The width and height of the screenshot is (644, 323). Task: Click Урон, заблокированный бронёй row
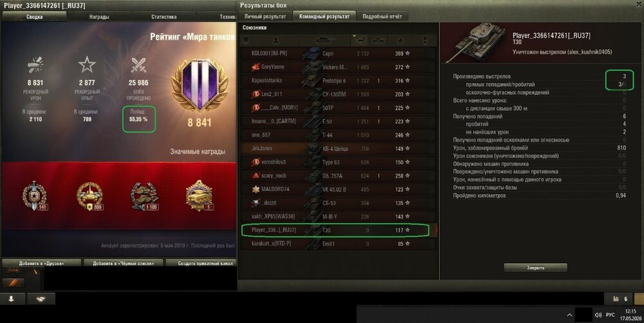(x=539, y=148)
